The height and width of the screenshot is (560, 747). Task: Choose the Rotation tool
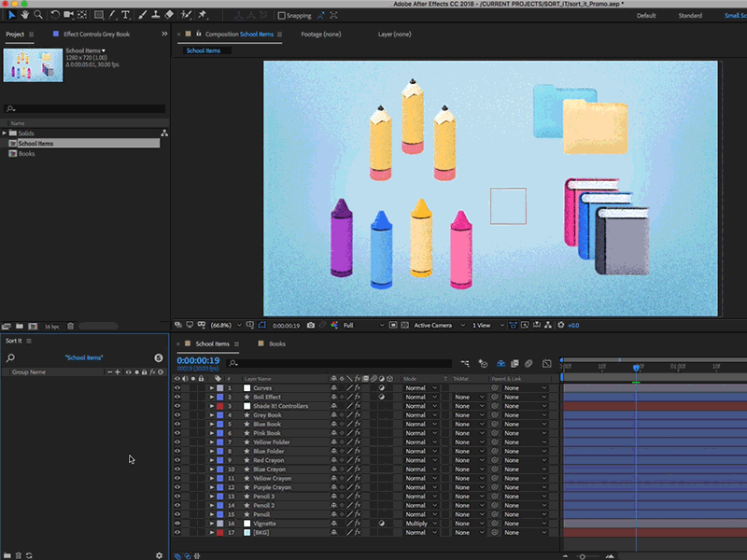[x=55, y=15]
